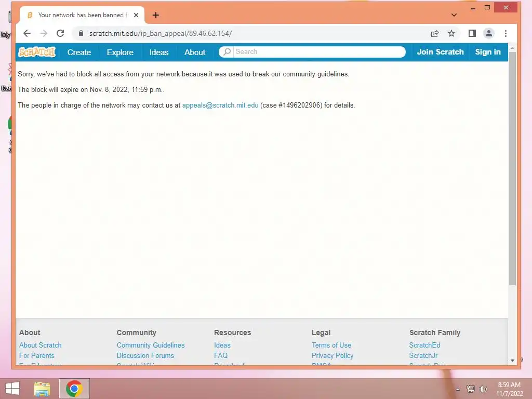The image size is (532, 399).
Task: Click the 'Sorry, we've had to block' message
Action: (183, 74)
